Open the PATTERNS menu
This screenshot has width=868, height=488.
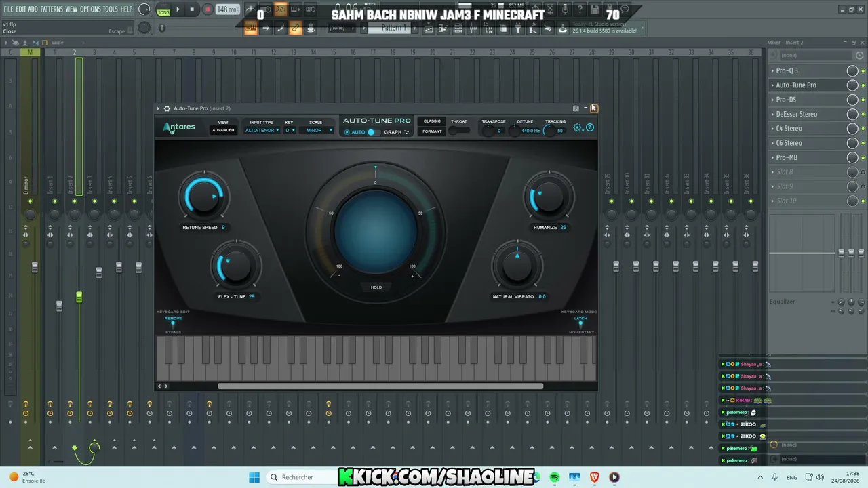pos(52,9)
